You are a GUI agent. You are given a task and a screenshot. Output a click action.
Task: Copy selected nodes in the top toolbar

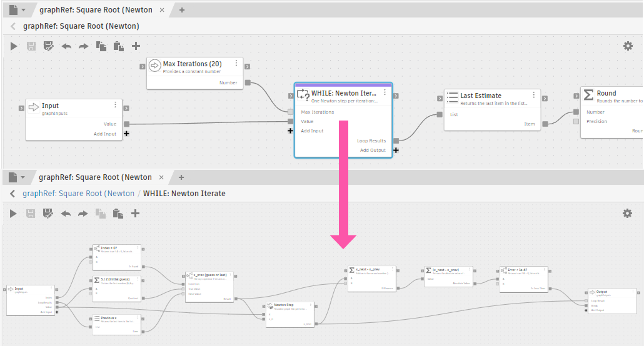(x=101, y=46)
